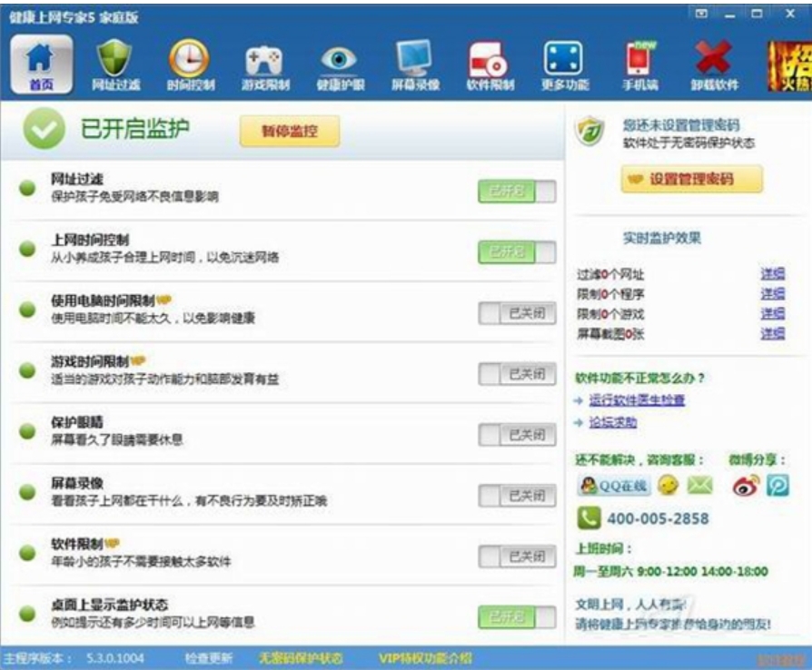Open 屏幕录像 monitor icon
The height and width of the screenshot is (670, 812).
click(x=415, y=65)
